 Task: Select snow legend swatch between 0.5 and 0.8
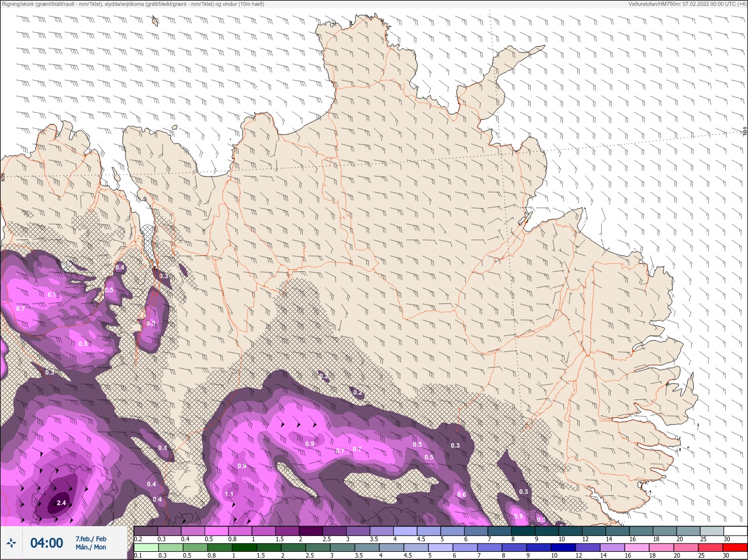click(216, 531)
